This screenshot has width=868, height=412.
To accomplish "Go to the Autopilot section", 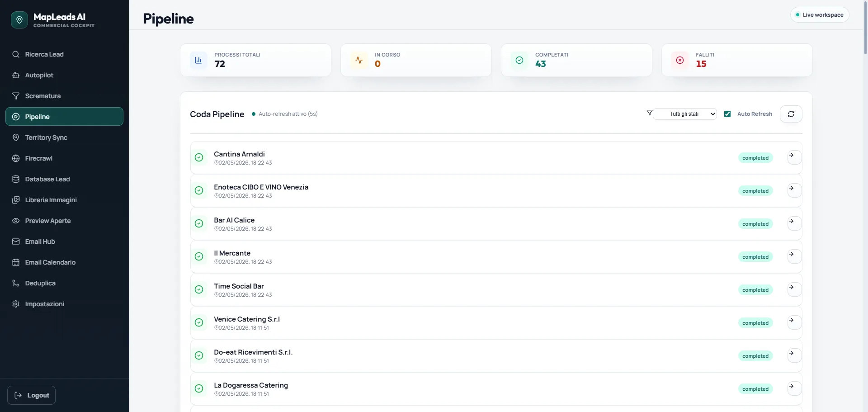I will tap(64, 75).
